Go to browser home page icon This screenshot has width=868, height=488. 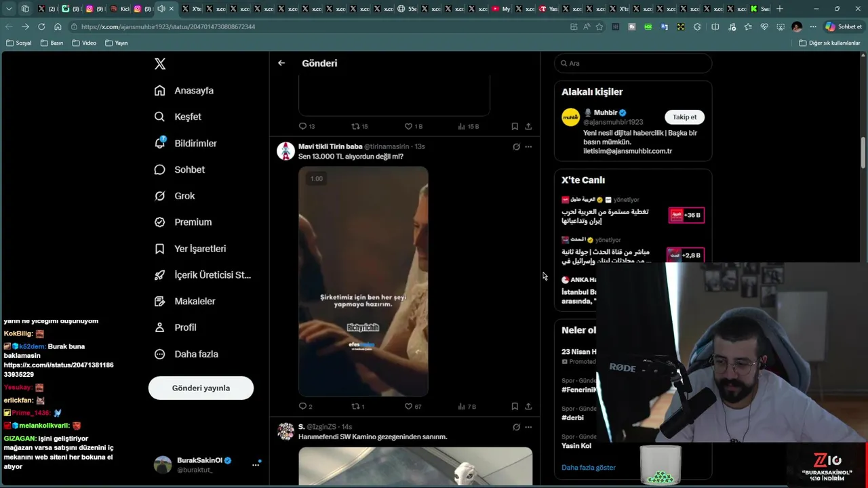58,26
